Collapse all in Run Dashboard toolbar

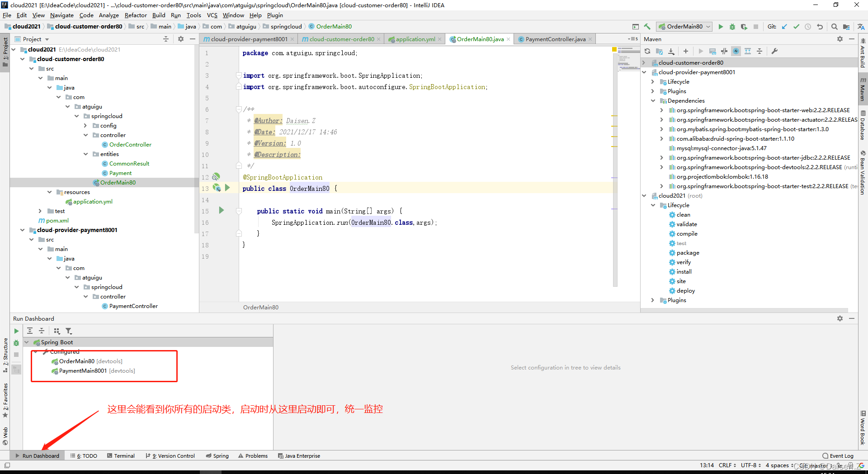tap(42, 331)
